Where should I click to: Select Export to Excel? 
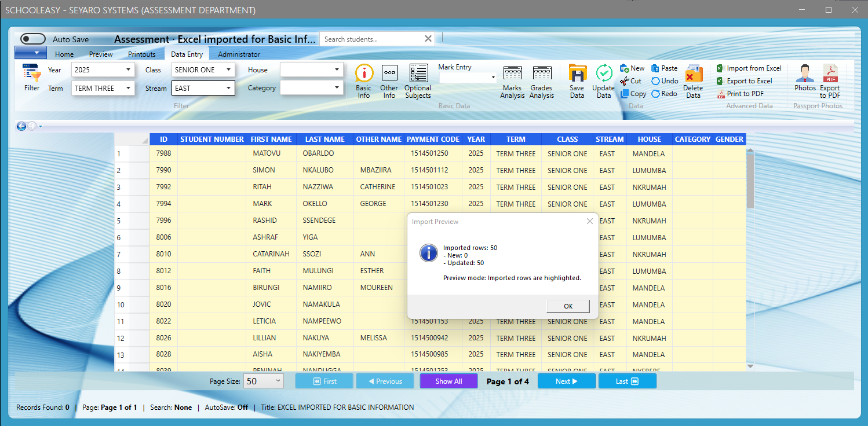tap(746, 80)
